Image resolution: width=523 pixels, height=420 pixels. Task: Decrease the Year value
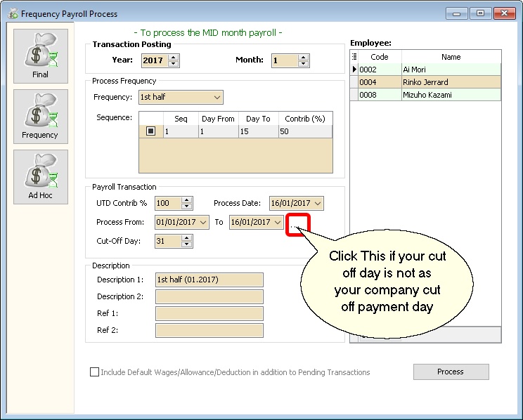174,64
